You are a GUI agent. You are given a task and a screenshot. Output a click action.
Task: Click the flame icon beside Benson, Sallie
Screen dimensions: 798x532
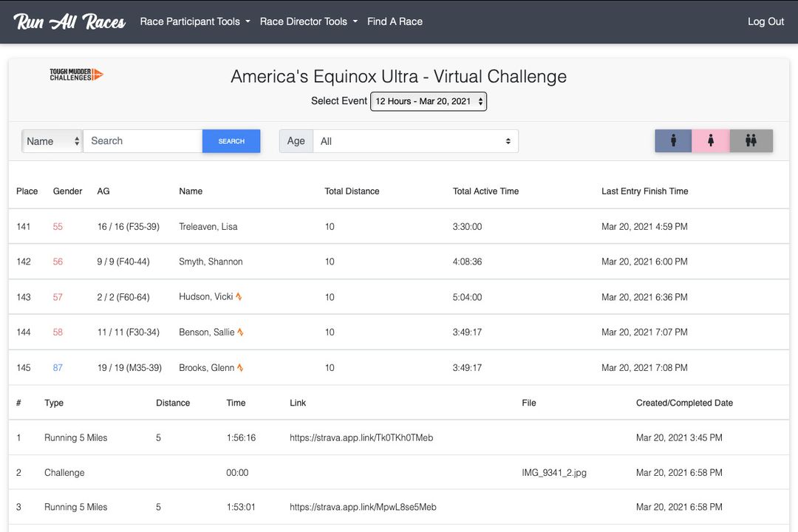click(x=242, y=332)
